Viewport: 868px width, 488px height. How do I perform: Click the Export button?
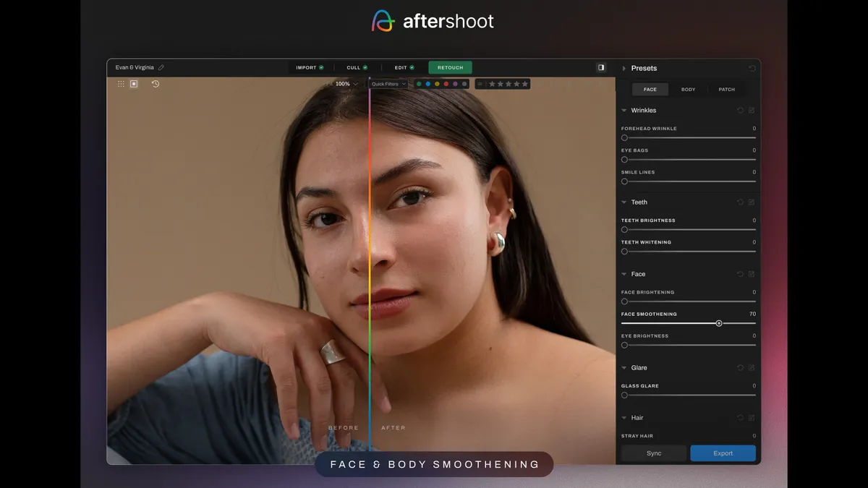click(x=723, y=453)
